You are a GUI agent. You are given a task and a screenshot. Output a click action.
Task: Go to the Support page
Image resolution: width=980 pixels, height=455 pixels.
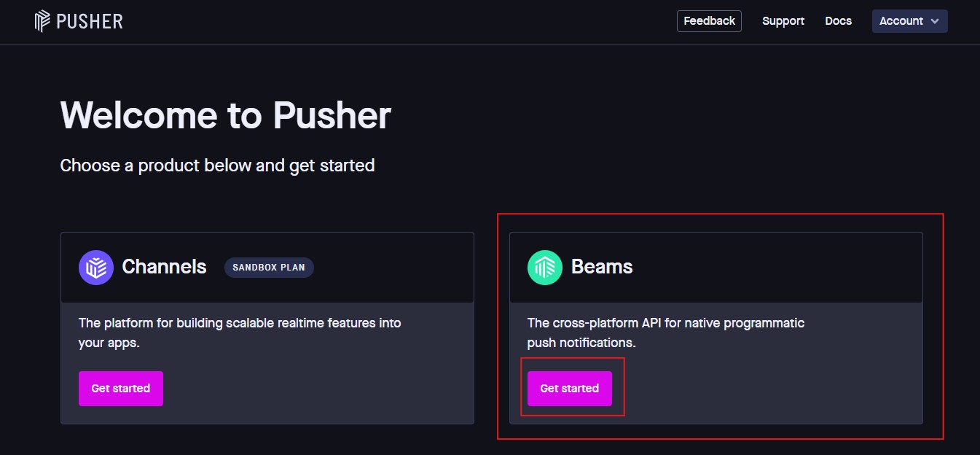(x=783, y=21)
